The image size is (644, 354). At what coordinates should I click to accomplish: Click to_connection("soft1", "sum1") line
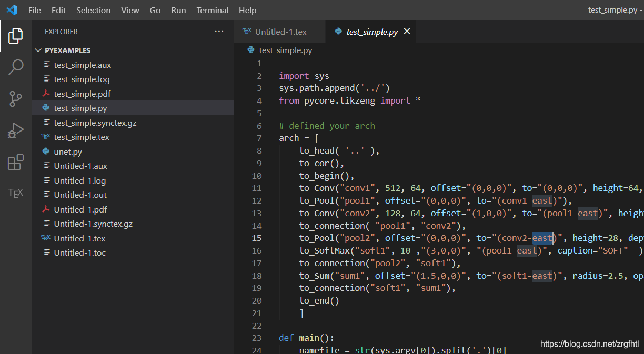tap(377, 288)
